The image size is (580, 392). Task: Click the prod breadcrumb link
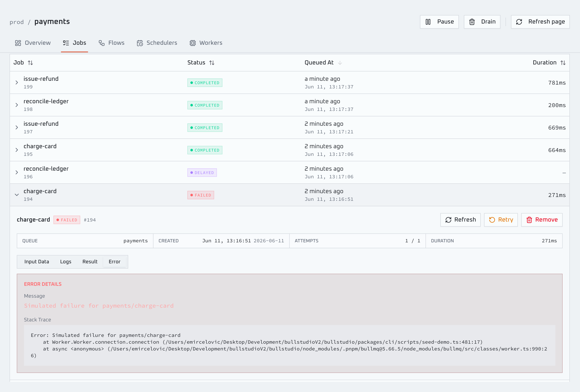(17, 22)
